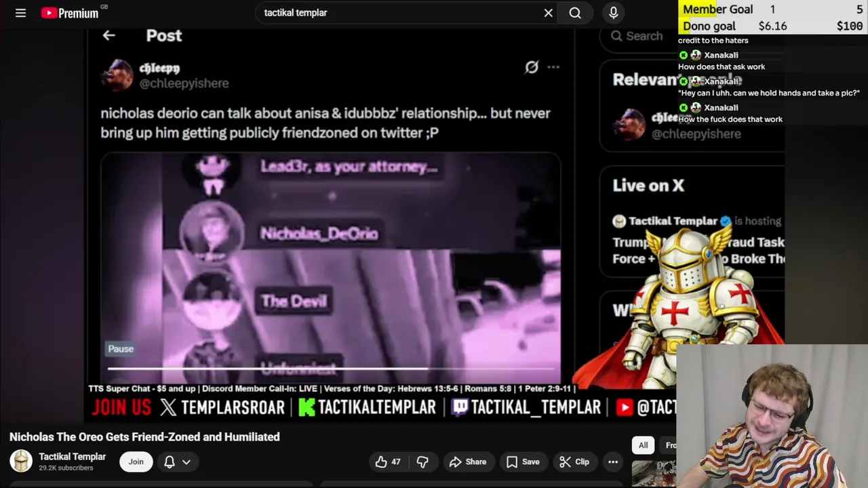Run search with magnifier button
This screenshot has width=868, height=488.
click(x=575, y=13)
